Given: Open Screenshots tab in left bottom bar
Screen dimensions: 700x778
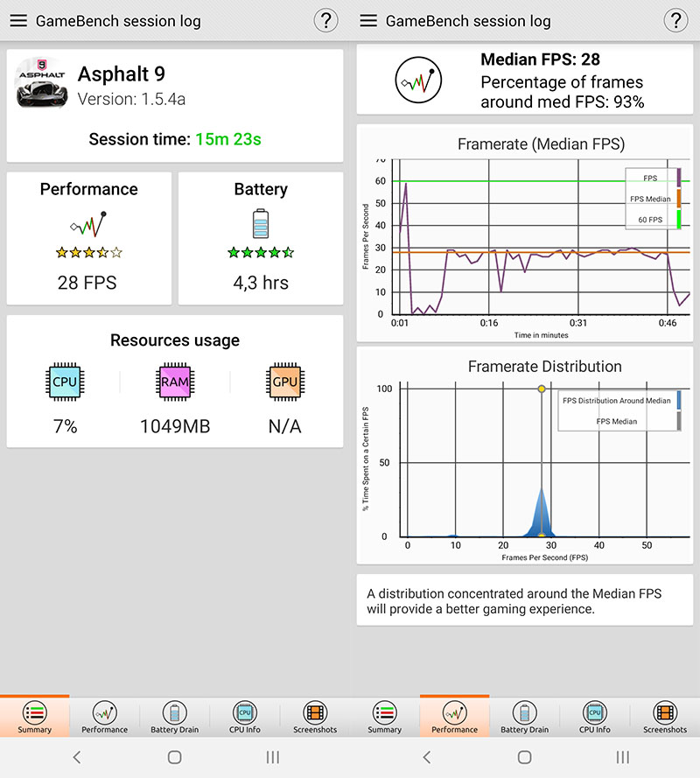Looking at the screenshot, I should (315, 717).
